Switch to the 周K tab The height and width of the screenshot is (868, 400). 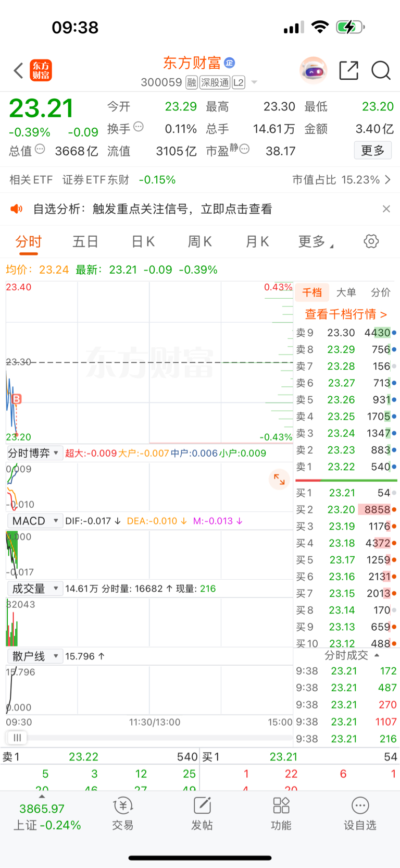tap(200, 241)
